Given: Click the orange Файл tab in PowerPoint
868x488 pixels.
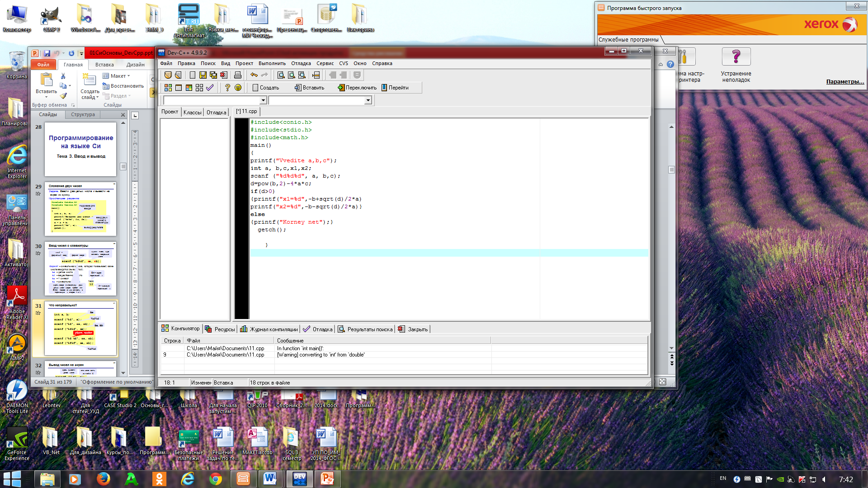Looking at the screenshot, I should [43, 65].
